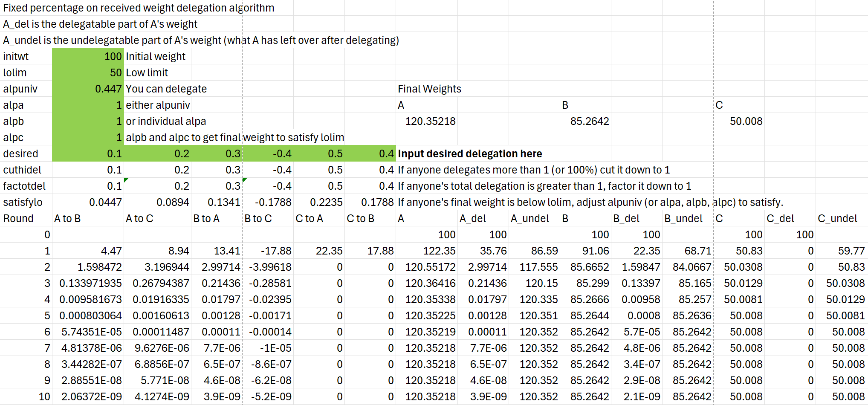
Task: Click the 'A_del' column header
Action: [483, 218]
